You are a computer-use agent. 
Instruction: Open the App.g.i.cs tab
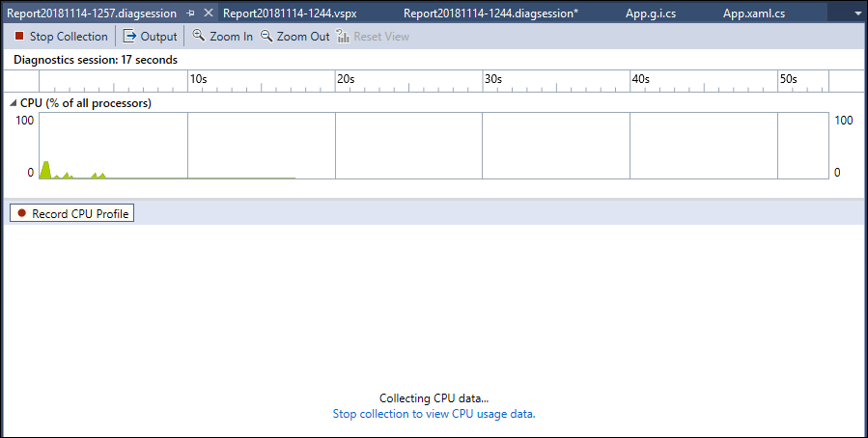click(x=651, y=14)
